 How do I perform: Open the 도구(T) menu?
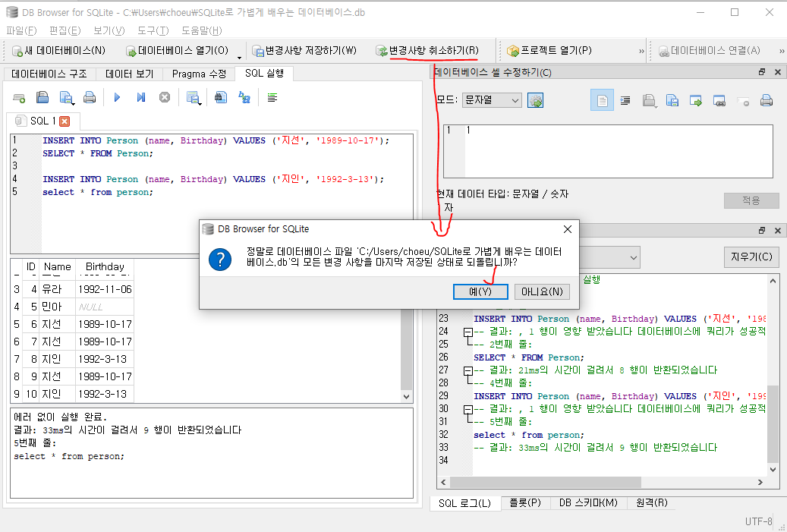coord(153,30)
